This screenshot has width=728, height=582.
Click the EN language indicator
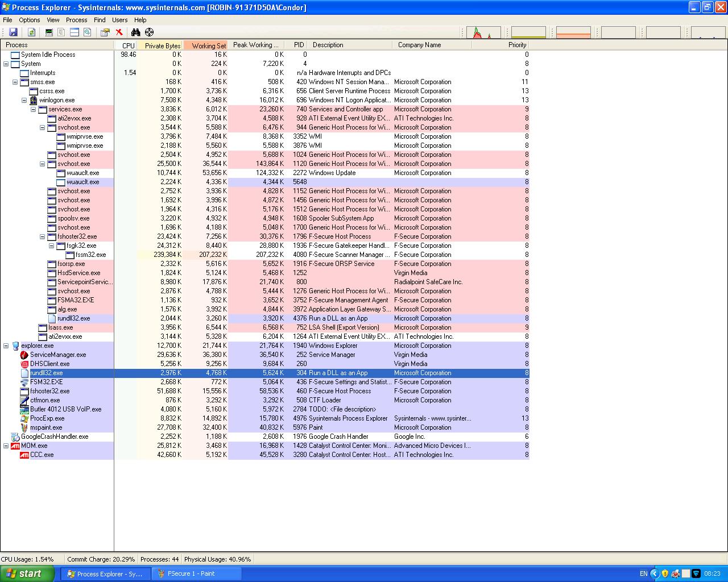pyautogui.click(x=643, y=573)
